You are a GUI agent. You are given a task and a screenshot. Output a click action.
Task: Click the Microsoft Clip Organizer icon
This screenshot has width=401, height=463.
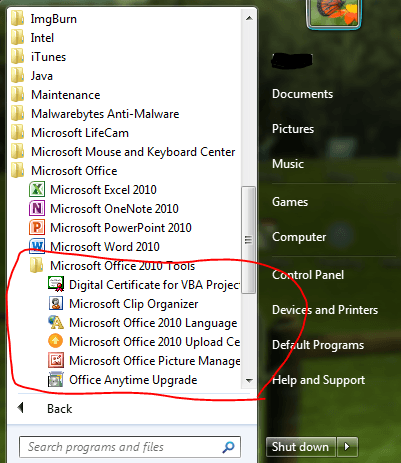(56, 303)
